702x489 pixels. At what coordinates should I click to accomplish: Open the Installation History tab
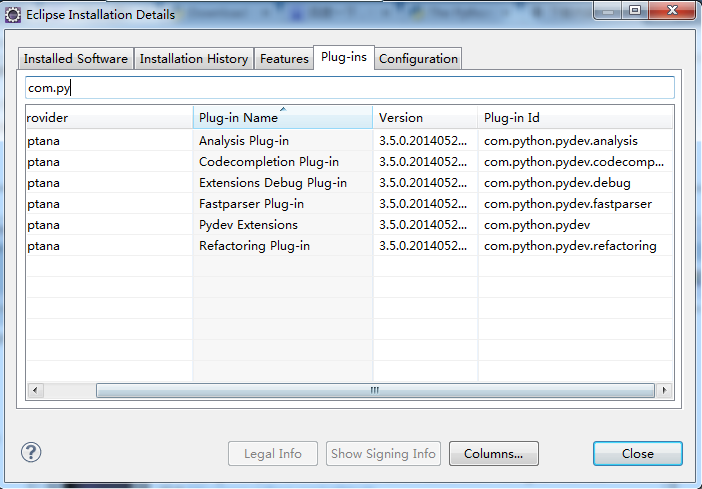tap(194, 59)
